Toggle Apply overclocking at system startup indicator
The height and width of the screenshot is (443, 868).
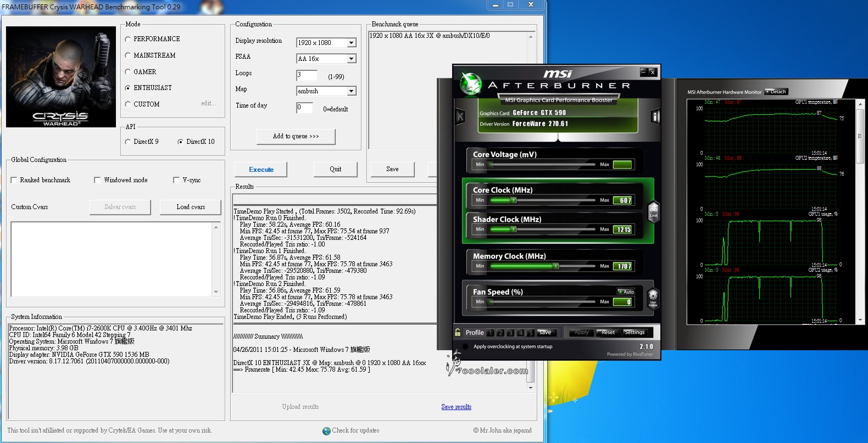(466, 346)
